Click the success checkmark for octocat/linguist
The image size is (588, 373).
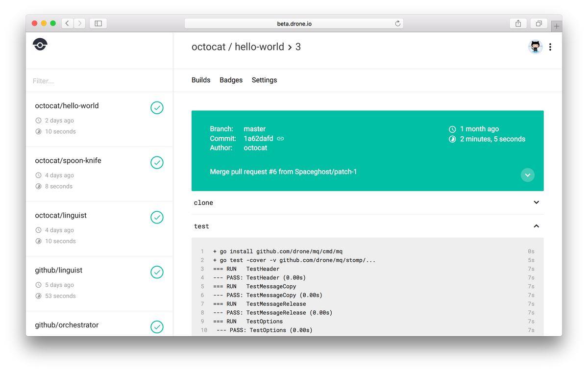pos(157,218)
